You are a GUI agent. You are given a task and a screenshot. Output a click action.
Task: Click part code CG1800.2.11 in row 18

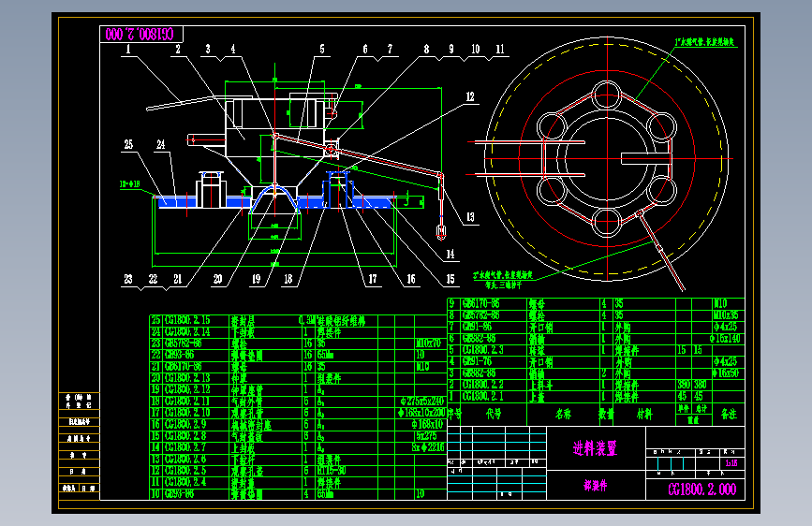tap(187, 402)
